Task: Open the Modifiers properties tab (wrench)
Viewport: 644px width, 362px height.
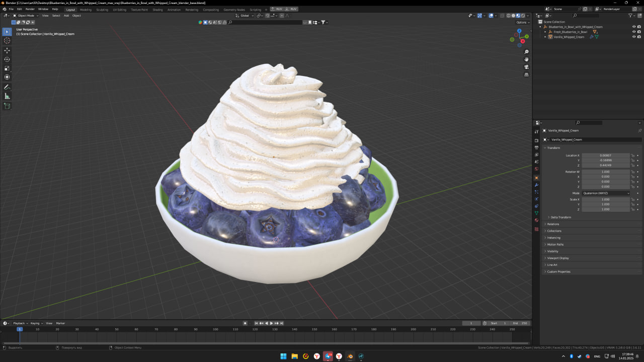Action: tap(536, 185)
